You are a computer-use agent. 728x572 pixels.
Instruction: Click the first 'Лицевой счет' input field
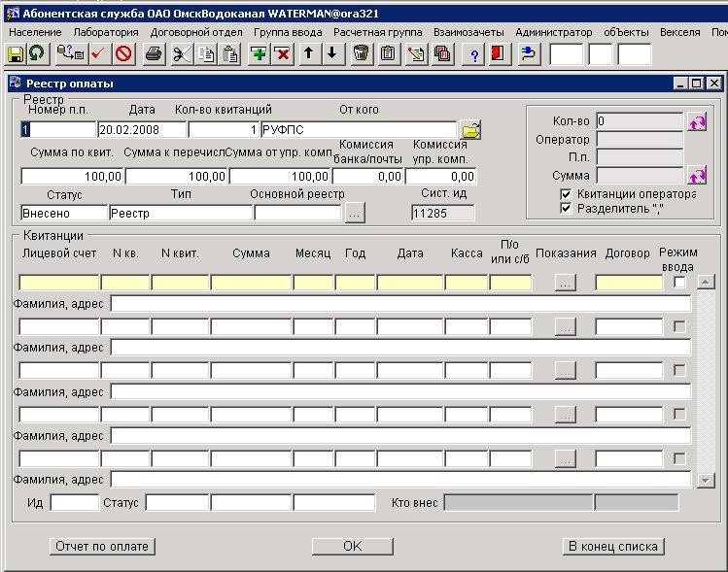pyautogui.click(x=58, y=283)
